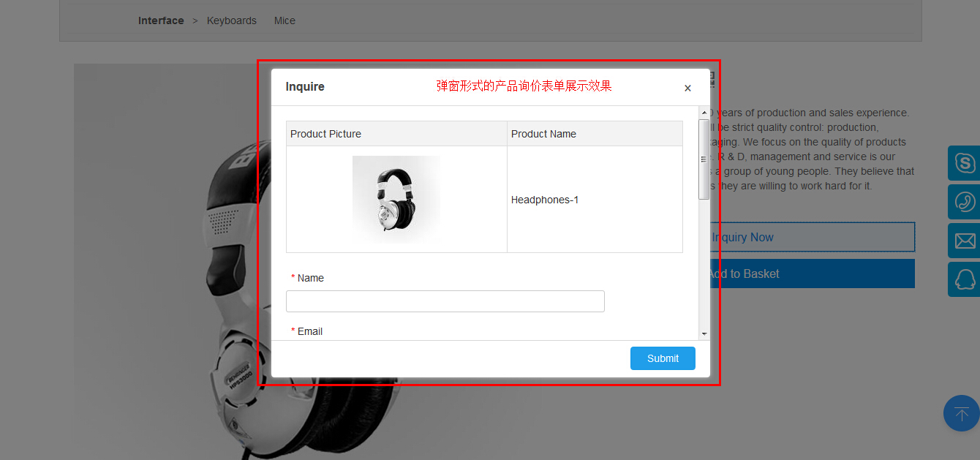Click the back-to-top arrow button
The width and height of the screenshot is (980, 460).
[962, 413]
